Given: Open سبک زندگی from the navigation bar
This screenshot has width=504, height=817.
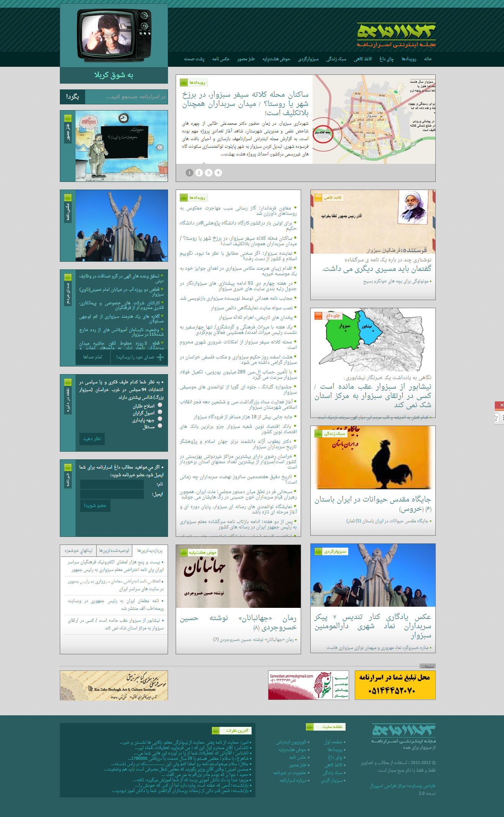Looking at the screenshot, I should coord(336,59).
